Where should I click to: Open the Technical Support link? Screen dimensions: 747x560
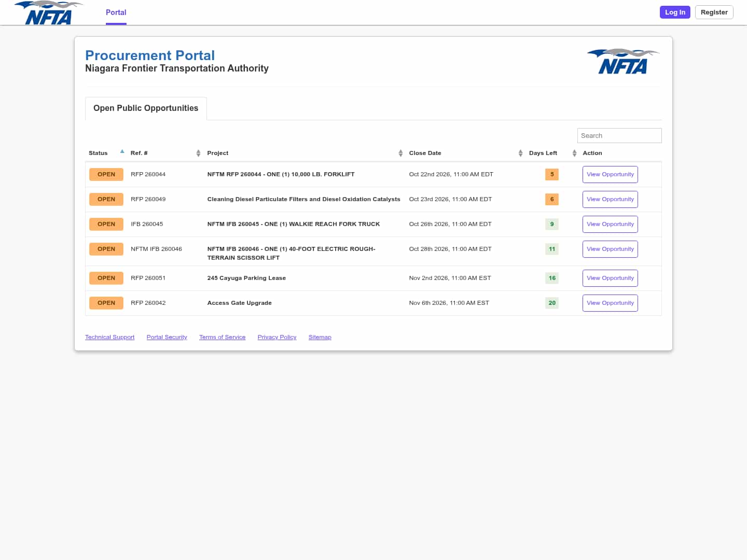coord(109,337)
